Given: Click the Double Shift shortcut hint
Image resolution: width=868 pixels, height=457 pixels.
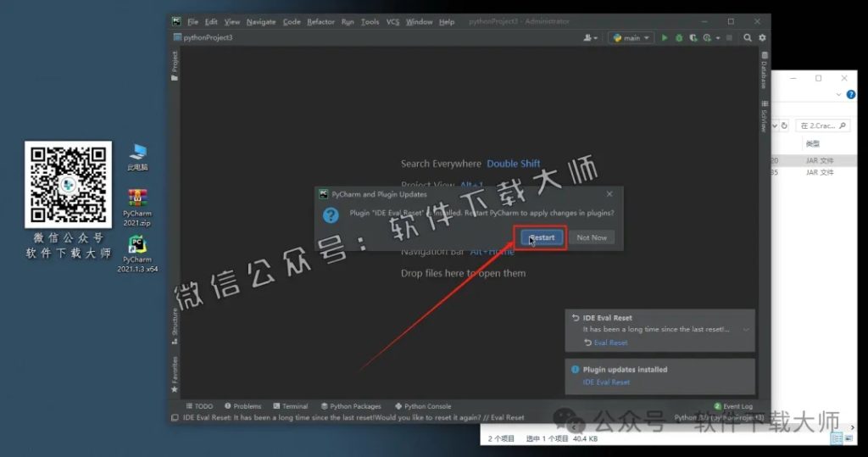Looking at the screenshot, I should pyautogui.click(x=513, y=164).
